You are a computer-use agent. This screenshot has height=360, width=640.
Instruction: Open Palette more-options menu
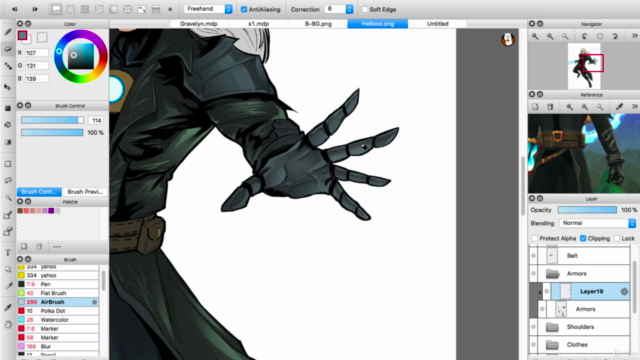pos(57,247)
